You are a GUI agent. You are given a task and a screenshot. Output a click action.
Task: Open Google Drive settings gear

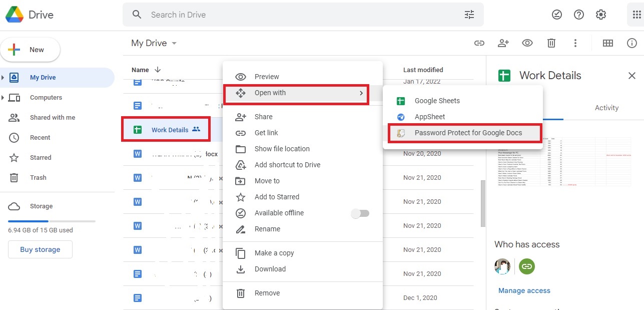click(x=600, y=15)
